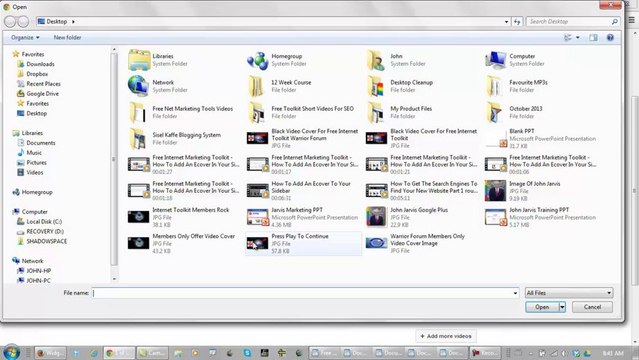Open the 12 Week Course folder
Image resolution: width=639 pixels, height=360 pixels.
257,86
